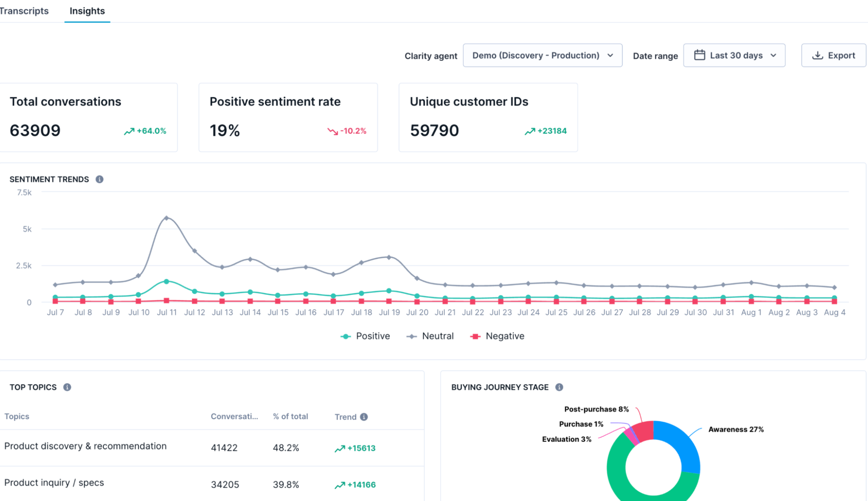Click the Buying Journey Stage info icon
Viewport: 868px width, 501px height.
[x=559, y=387]
